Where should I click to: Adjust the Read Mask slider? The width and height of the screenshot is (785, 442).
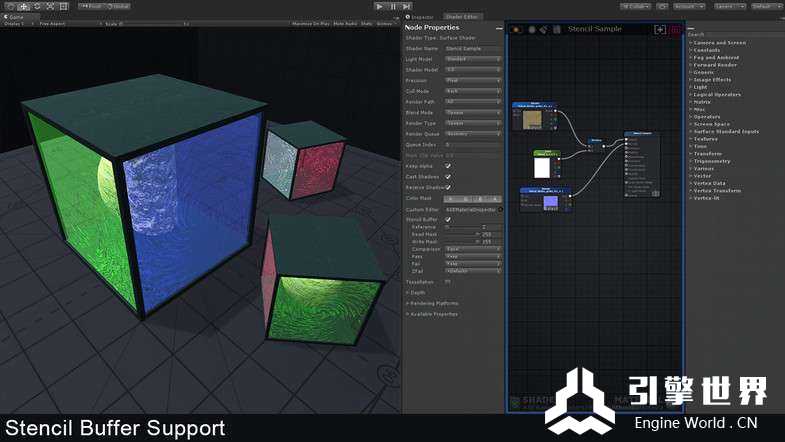tap(462, 234)
